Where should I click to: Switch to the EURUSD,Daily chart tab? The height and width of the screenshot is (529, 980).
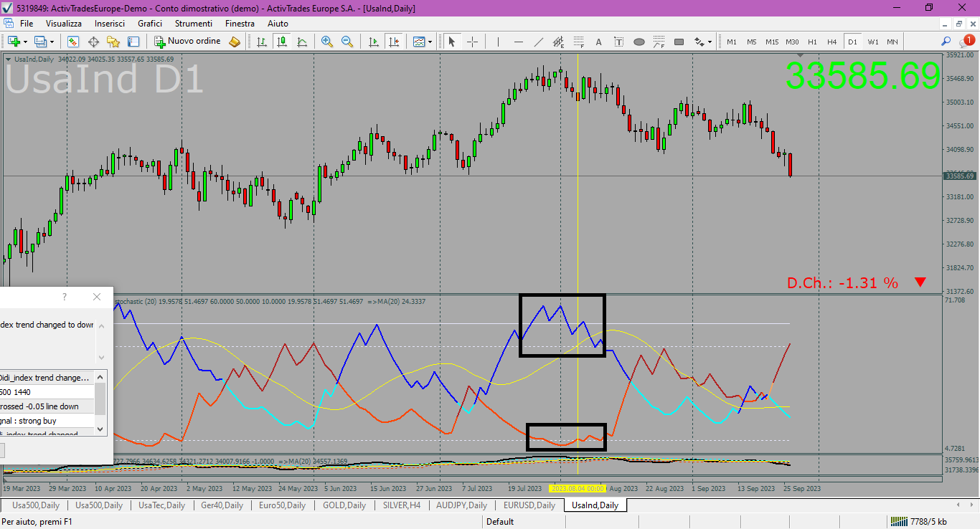[529, 505]
